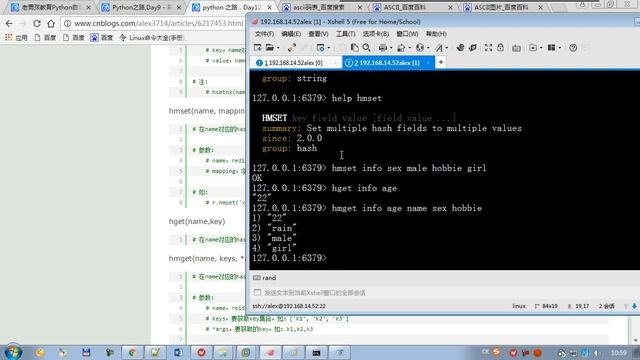Expand the file transfer dropdown arrow
Image resolution: width=640 pixels, height=360 pixels.
pos(409,48)
